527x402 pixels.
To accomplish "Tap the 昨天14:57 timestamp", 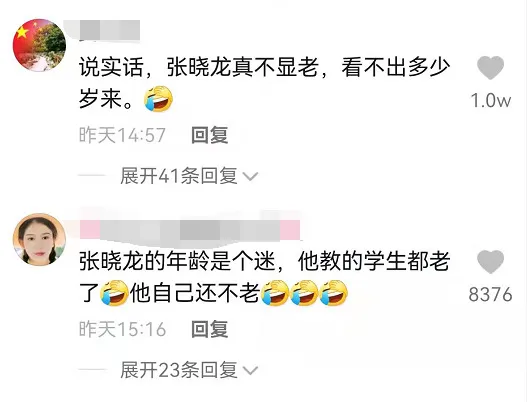I will coord(122,135).
